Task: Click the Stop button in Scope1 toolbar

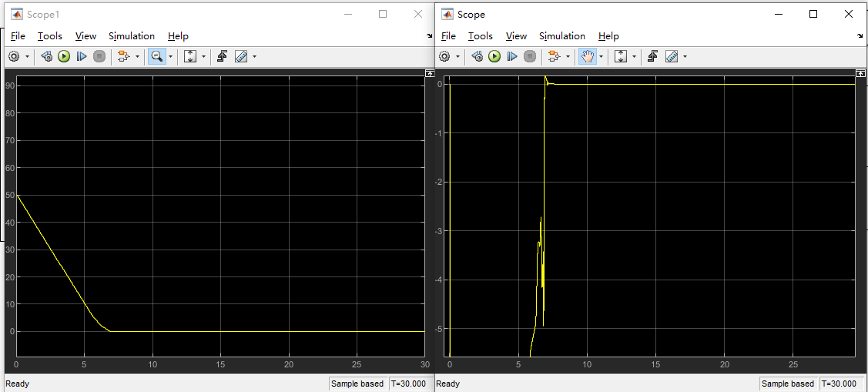Action: click(99, 56)
